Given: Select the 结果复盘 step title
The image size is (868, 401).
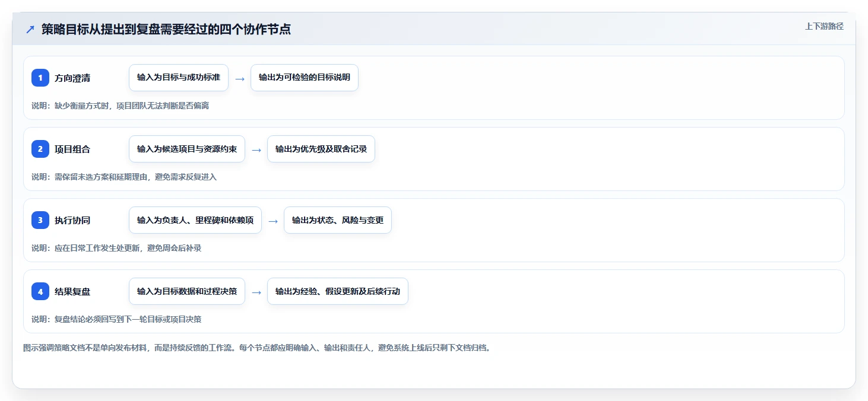Looking at the screenshot, I should 72,291.
